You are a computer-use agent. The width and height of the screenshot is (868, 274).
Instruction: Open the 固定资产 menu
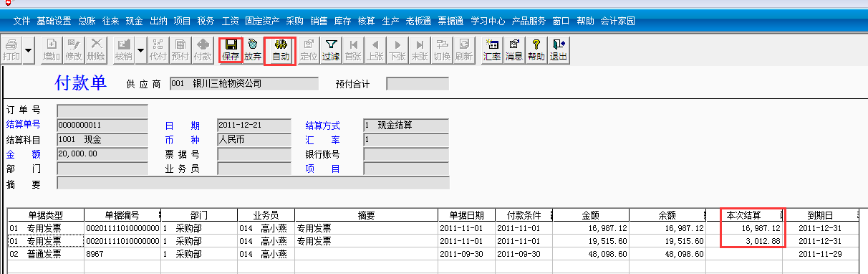[x=262, y=22]
